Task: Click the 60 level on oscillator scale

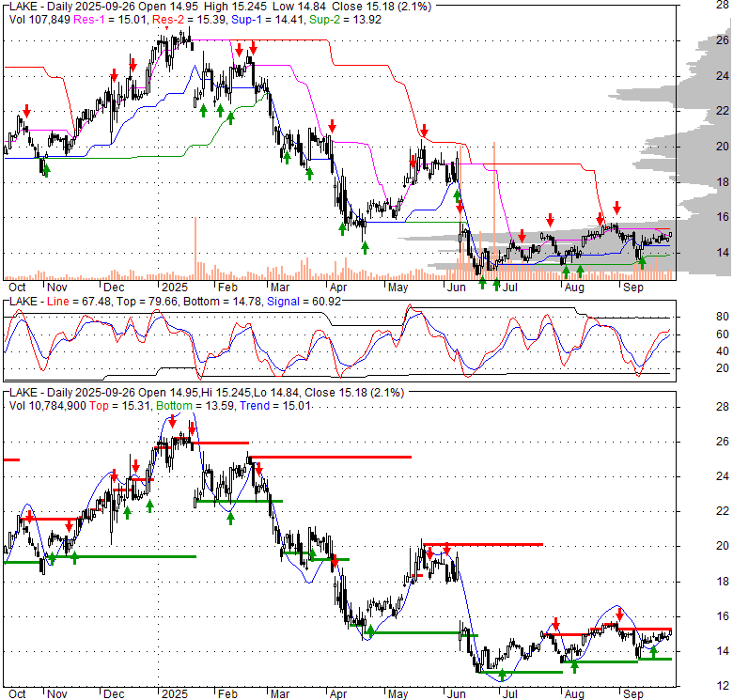Action: pos(723,334)
